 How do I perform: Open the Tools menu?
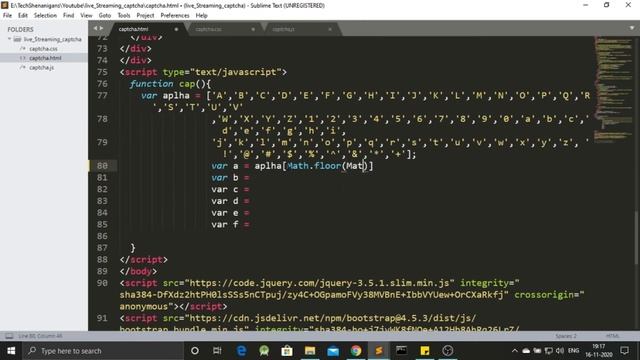[x=124, y=16]
